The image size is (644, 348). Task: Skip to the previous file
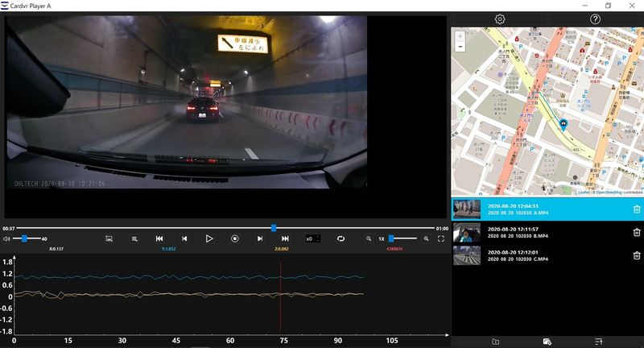[159, 238]
